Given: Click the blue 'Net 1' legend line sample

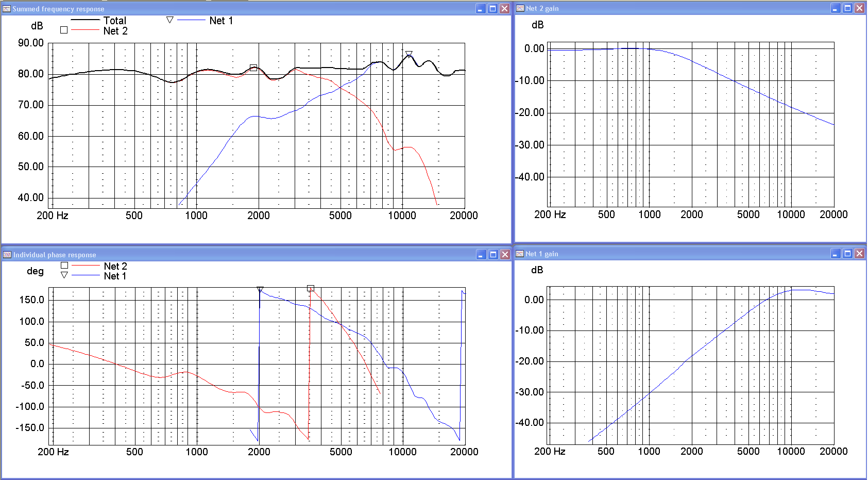Looking at the screenshot, I should (191, 21).
